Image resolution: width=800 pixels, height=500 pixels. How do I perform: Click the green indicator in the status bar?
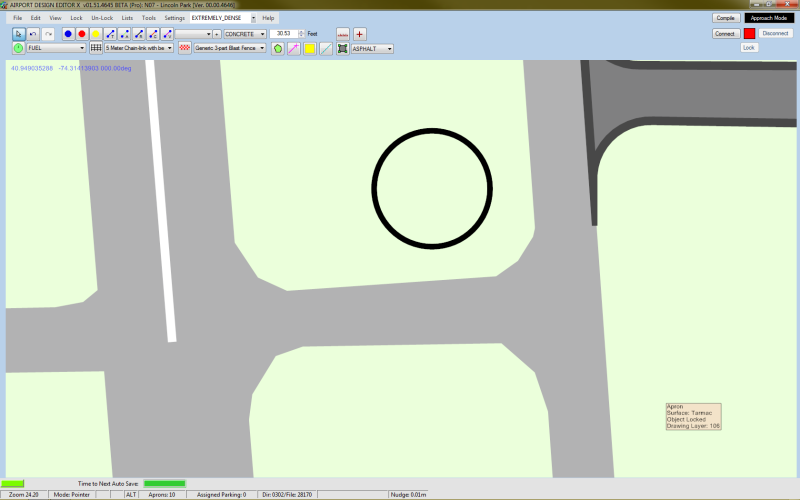pos(12,483)
